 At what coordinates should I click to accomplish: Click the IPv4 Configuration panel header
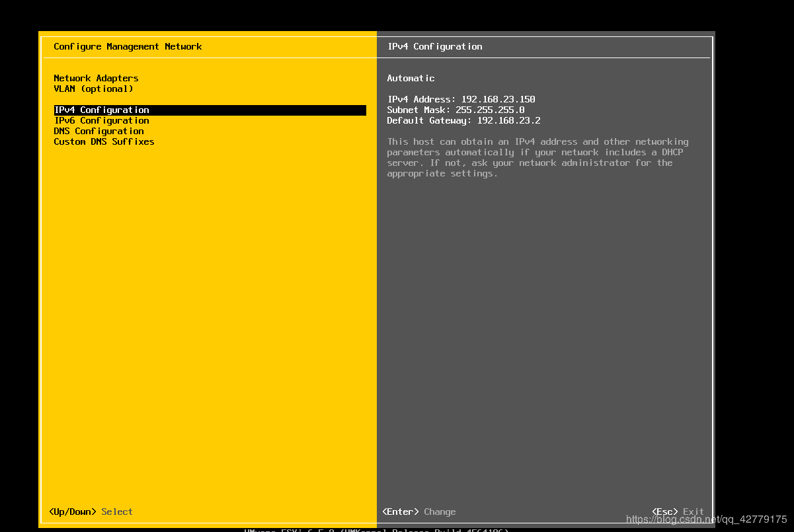434,46
